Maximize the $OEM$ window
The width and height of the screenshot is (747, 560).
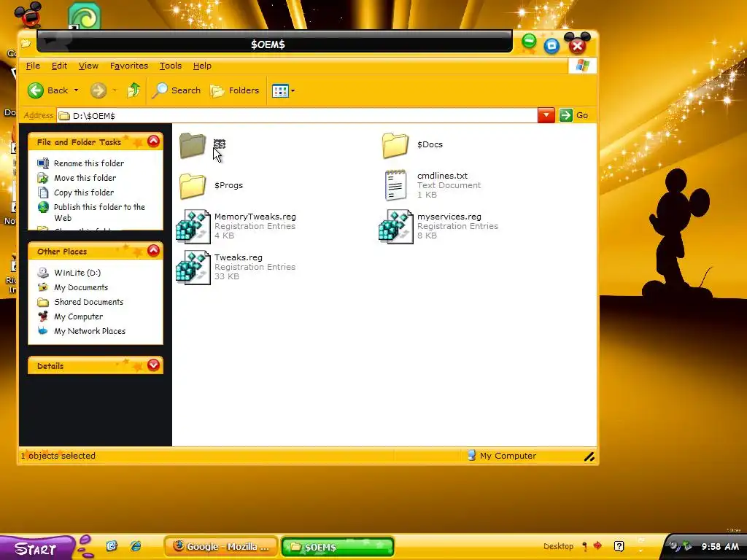tap(551, 46)
